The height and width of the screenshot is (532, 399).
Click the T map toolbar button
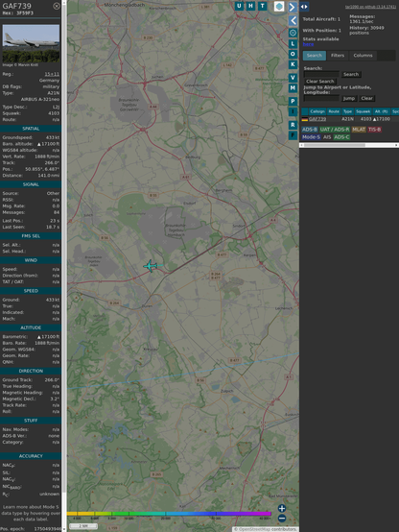(x=263, y=6)
